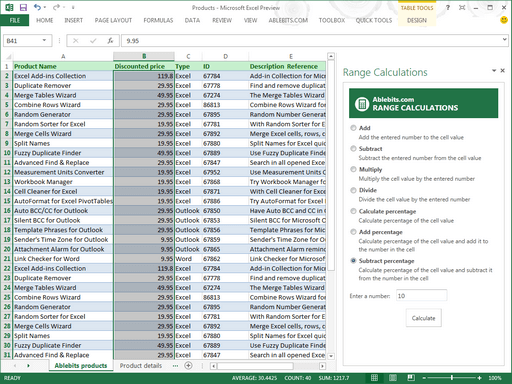This screenshot has width=512, height=384.
Task: Open Range Calculations pane options dropdown
Action: (494, 70)
